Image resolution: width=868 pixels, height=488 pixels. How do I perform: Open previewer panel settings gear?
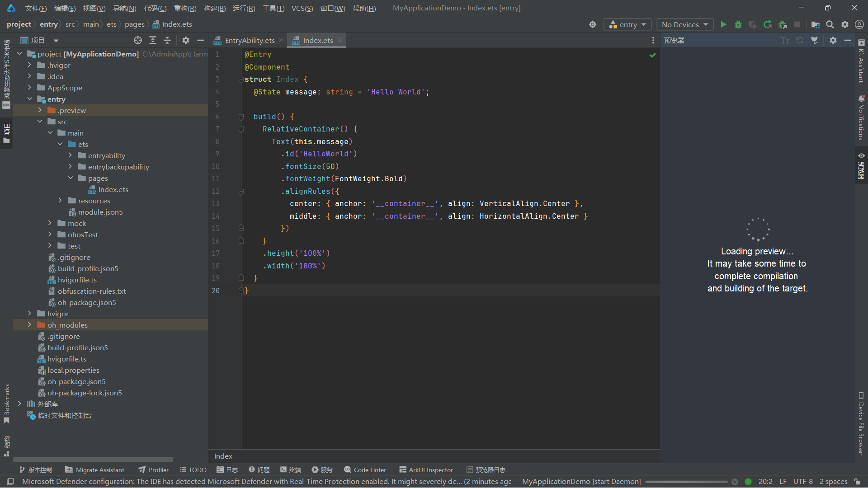[833, 40]
